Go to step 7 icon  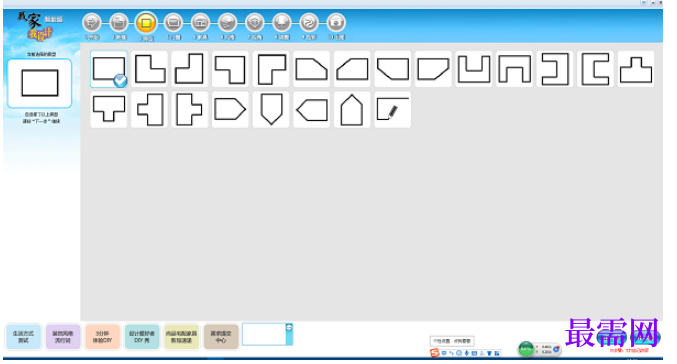(x=255, y=22)
